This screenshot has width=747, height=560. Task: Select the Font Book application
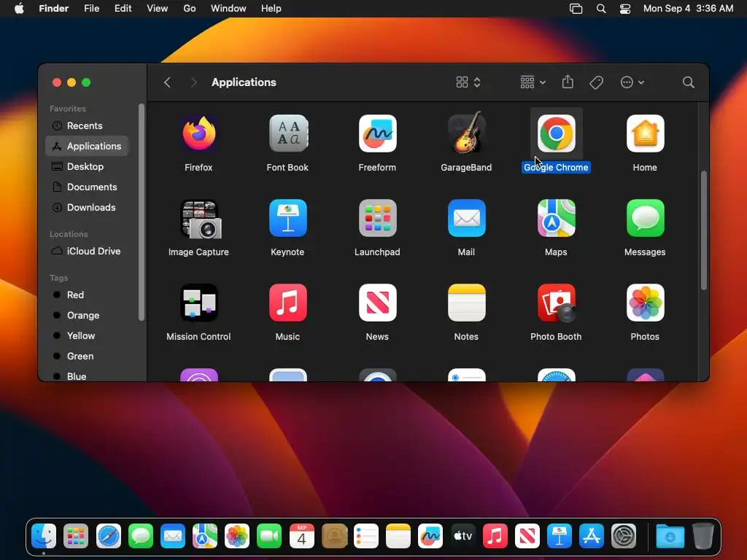pyautogui.click(x=287, y=134)
